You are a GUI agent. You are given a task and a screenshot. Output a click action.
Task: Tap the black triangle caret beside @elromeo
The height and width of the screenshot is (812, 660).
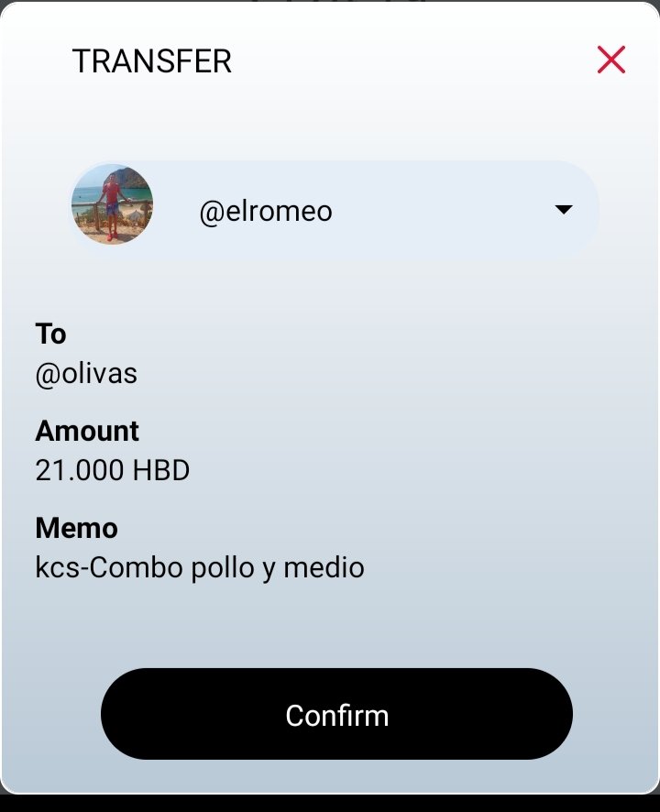[x=563, y=209]
